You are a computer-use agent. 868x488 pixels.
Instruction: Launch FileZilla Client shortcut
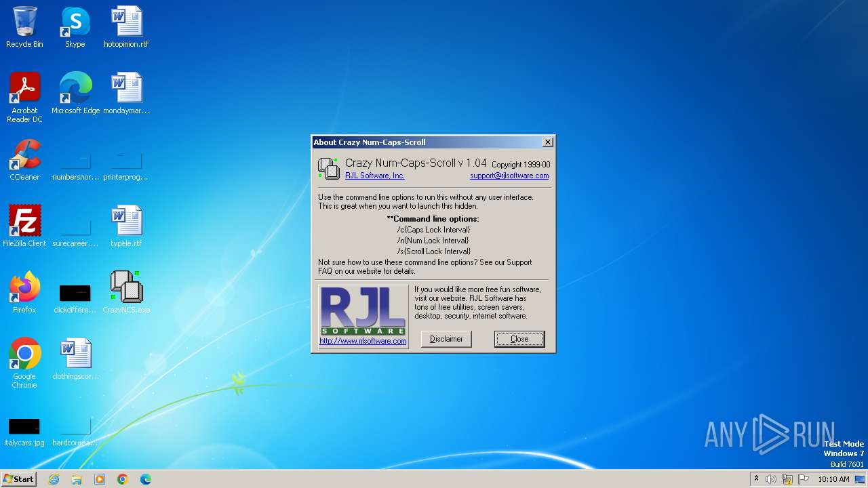(x=24, y=226)
